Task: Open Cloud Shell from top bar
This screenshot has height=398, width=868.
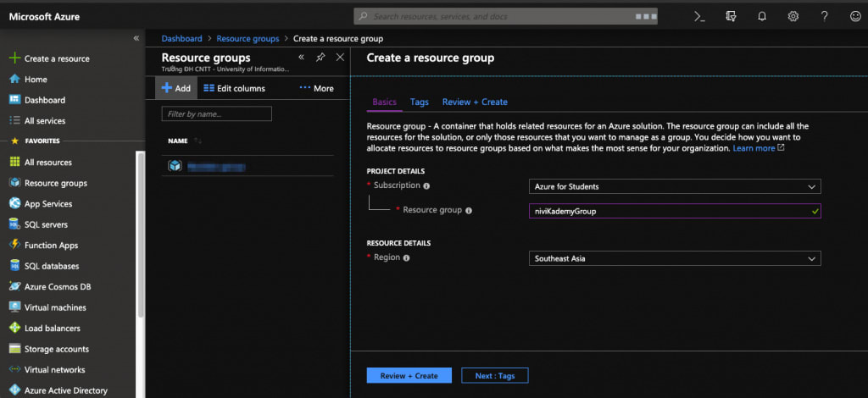Action: coord(699,17)
